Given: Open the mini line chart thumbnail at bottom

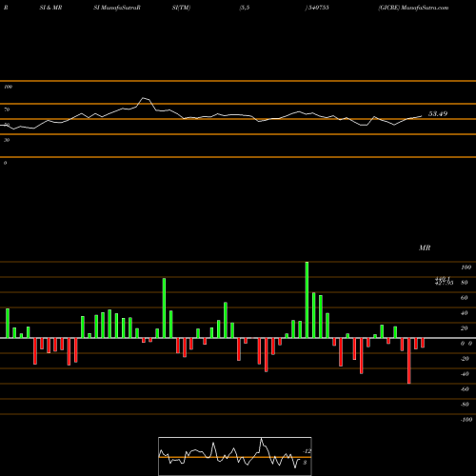Looking at the screenshot, I should (235, 456).
